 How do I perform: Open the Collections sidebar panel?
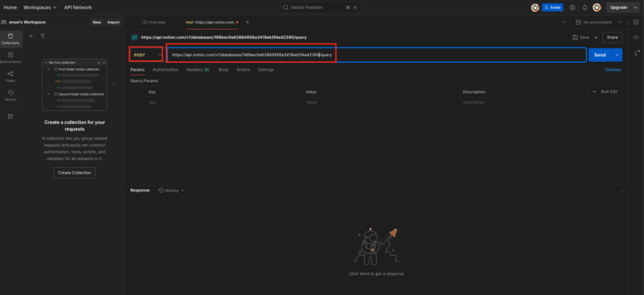pyautogui.click(x=10, y=39)
